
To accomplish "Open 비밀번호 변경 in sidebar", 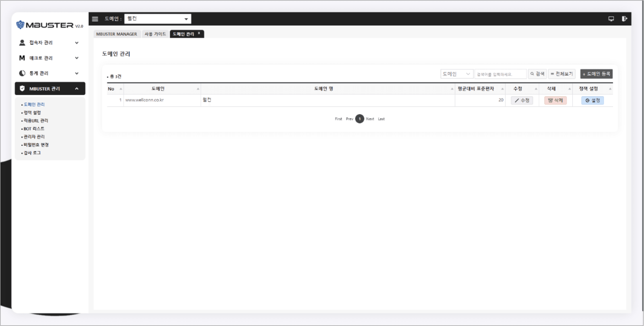I will click(36, 144).
